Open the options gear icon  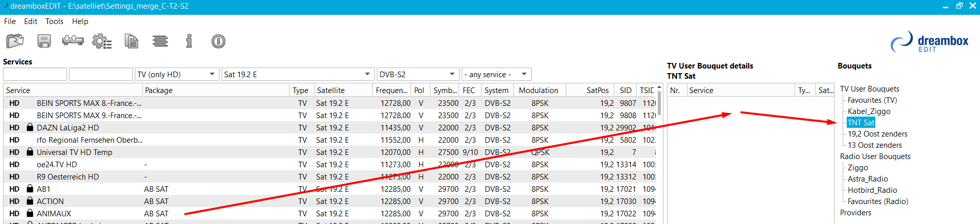coord(102,41)
